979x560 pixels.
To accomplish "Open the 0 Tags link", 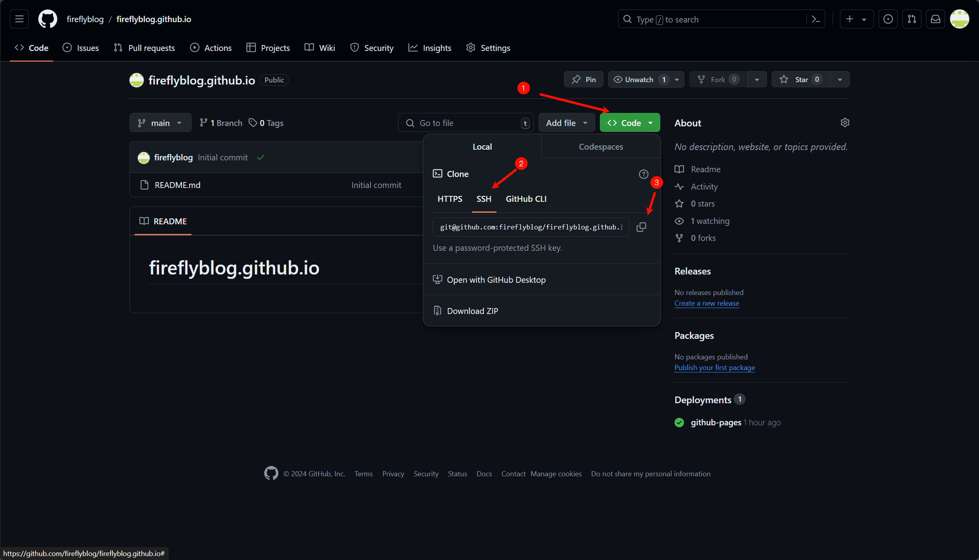I will click(x=266, y=123).
